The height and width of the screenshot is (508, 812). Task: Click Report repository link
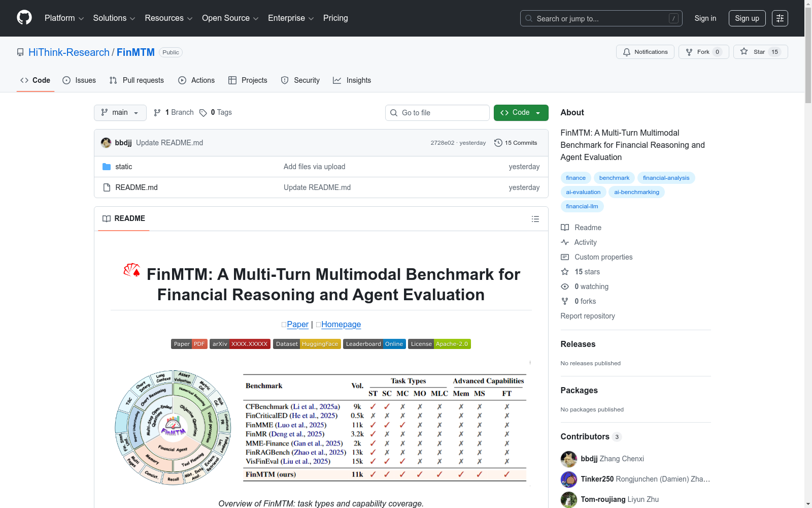tap(588, 316)
